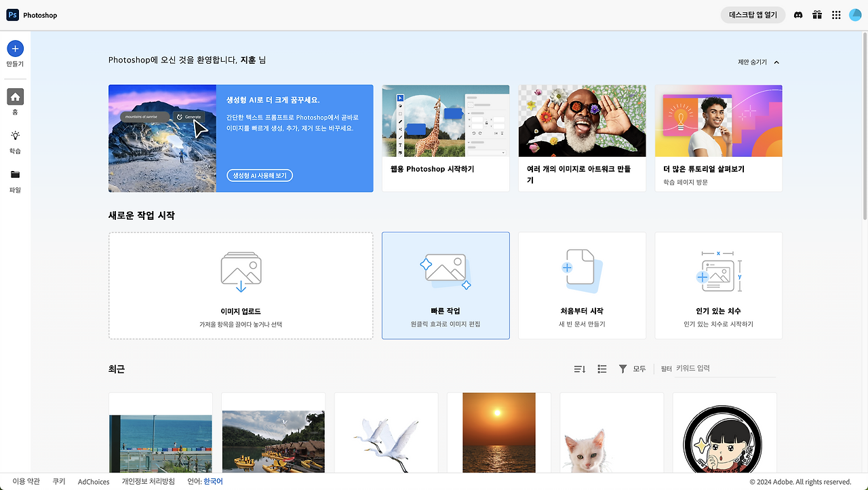Click the 인기 있는 치수로 시작하기 text
This screenshot has width=868, height=490.
click(x=719, y=324)
